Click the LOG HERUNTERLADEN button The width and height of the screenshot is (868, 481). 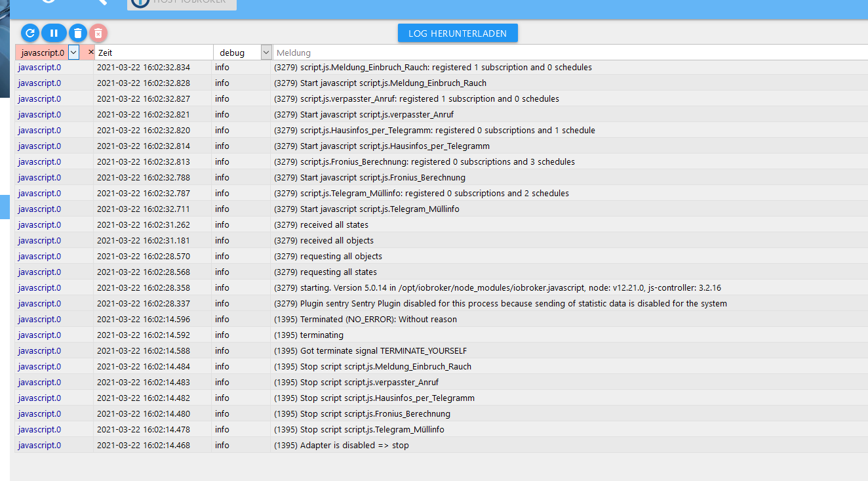(x=458, y=33)
